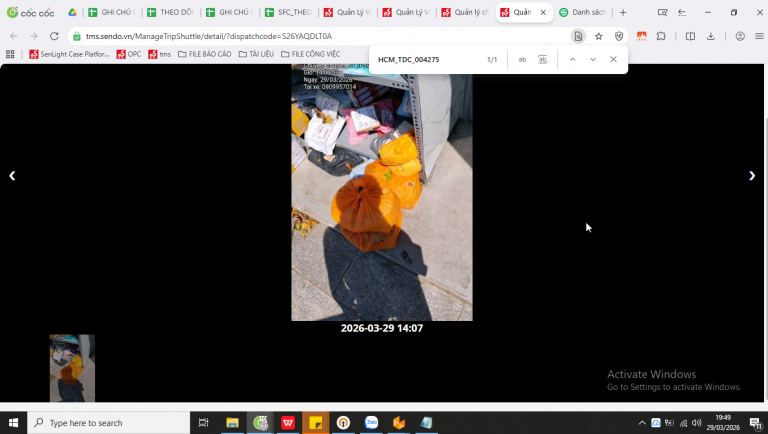Close the active Quản tab
Screen dimensions: 768x434
[x=543, y=12]
